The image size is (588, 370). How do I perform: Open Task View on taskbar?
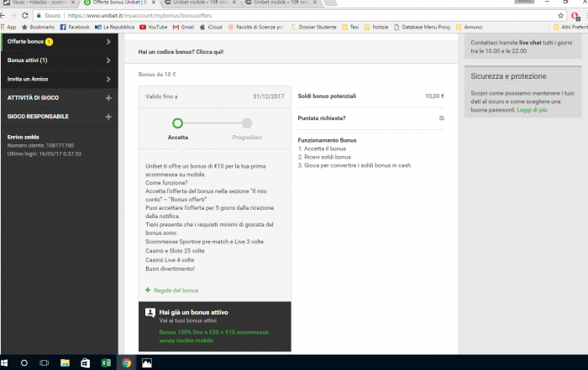45,363
